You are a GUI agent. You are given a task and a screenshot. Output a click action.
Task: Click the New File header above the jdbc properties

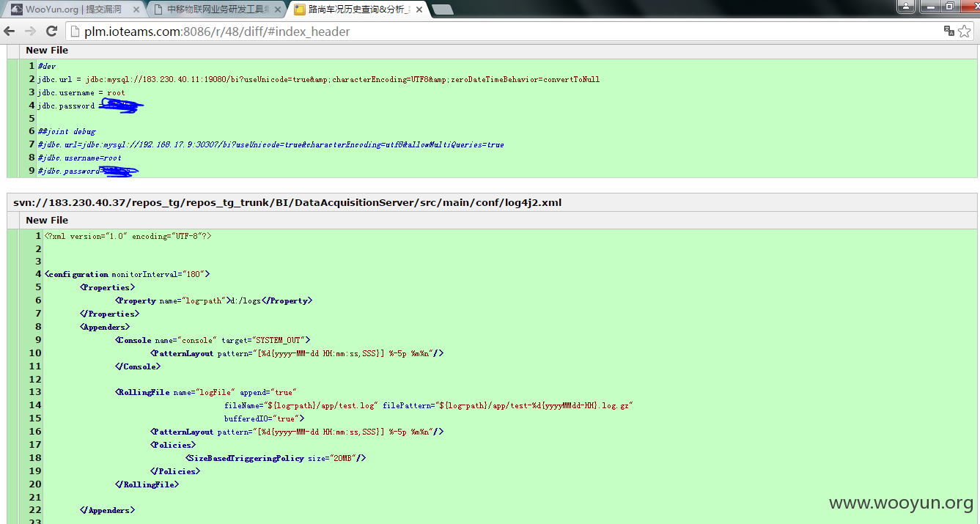coord(47,50)
